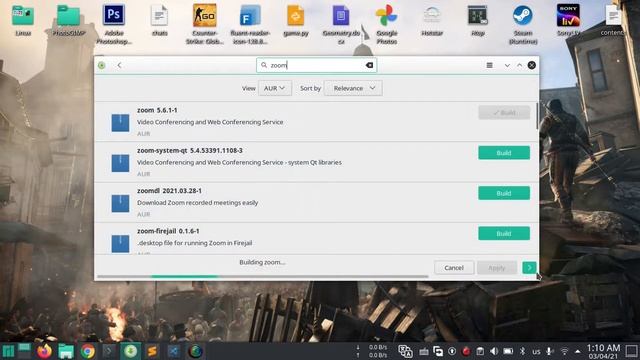Image resolution: width=640 pixels, height=360 pixels.
Task: Open battery status tray icon
Action: tap(508, 351)
